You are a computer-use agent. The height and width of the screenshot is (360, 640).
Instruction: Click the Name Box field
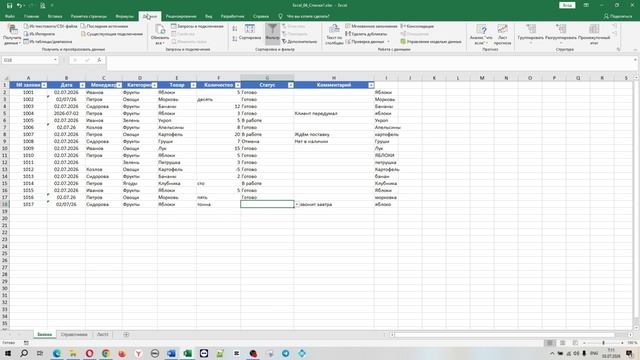(27, 60)
